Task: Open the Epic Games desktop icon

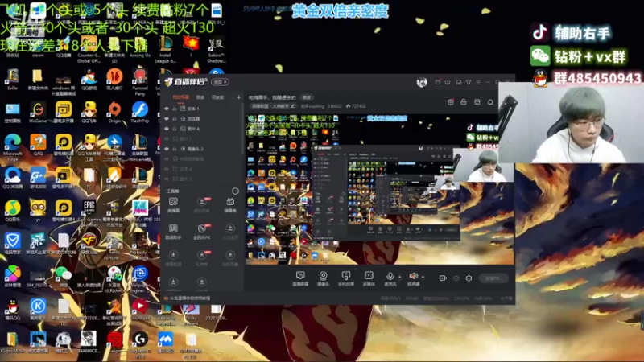Action: (89, 211)
